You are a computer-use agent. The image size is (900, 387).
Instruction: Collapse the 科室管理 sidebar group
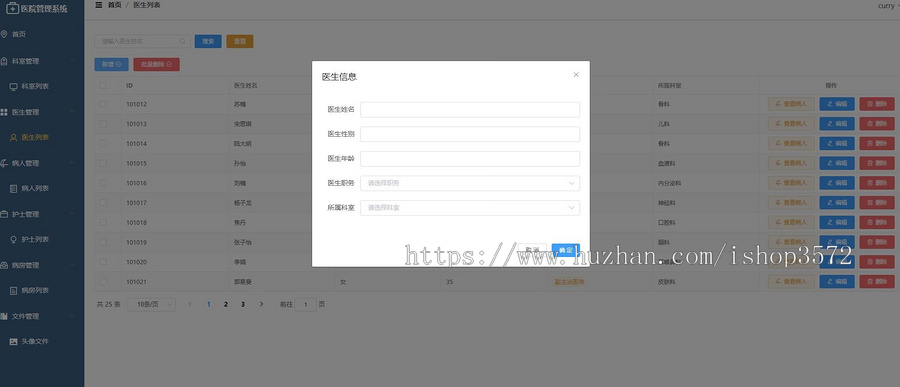72,61
